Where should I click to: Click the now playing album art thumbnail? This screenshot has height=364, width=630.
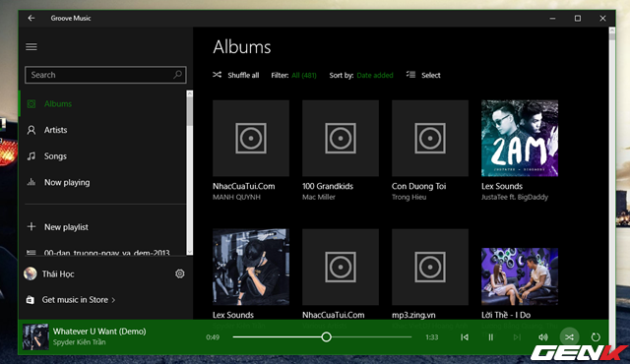pos(35,336)
